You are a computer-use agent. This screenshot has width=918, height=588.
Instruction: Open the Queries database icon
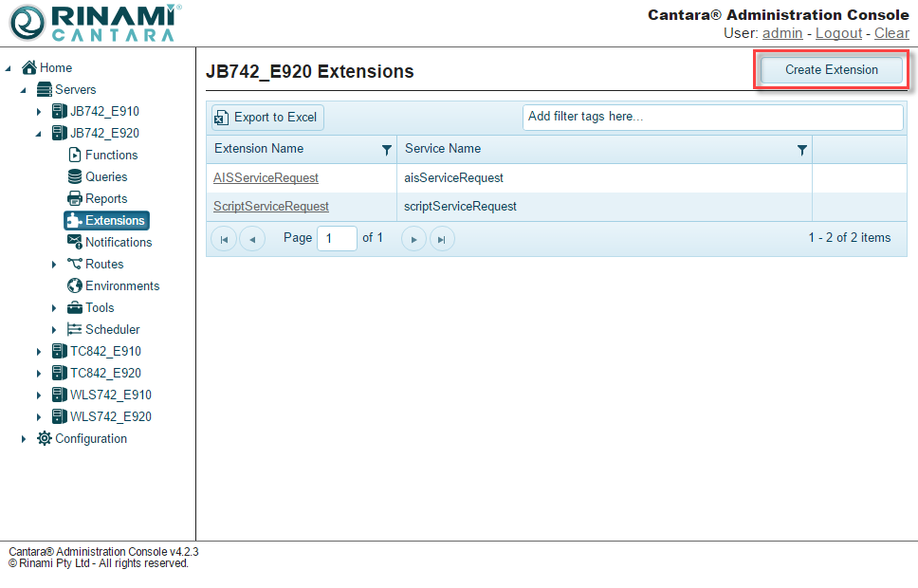coord(75,176)
